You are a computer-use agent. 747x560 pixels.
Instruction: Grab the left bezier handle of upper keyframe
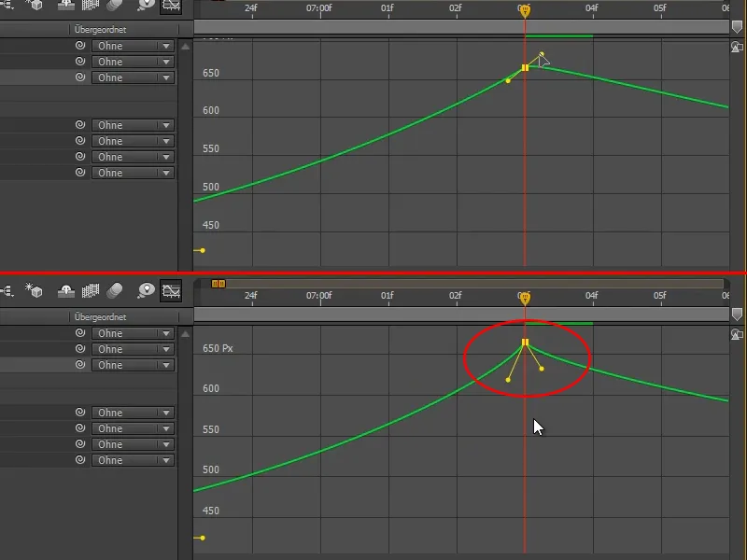click(508, 81)
